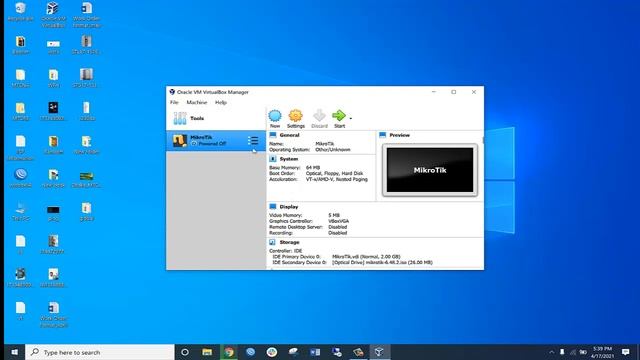
Task: Click the 5 MB video memory value
Action: pyautogui.click(x=334, y=215)
